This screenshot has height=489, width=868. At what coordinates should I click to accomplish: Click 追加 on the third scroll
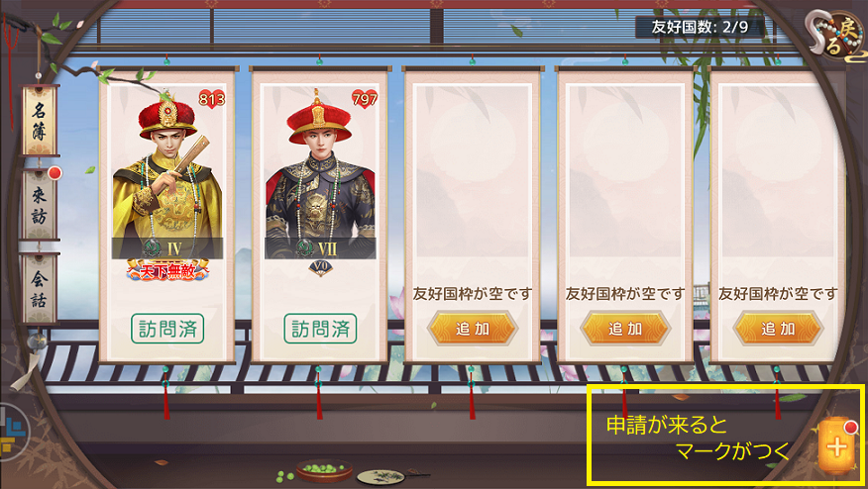[x=473, y=329]
